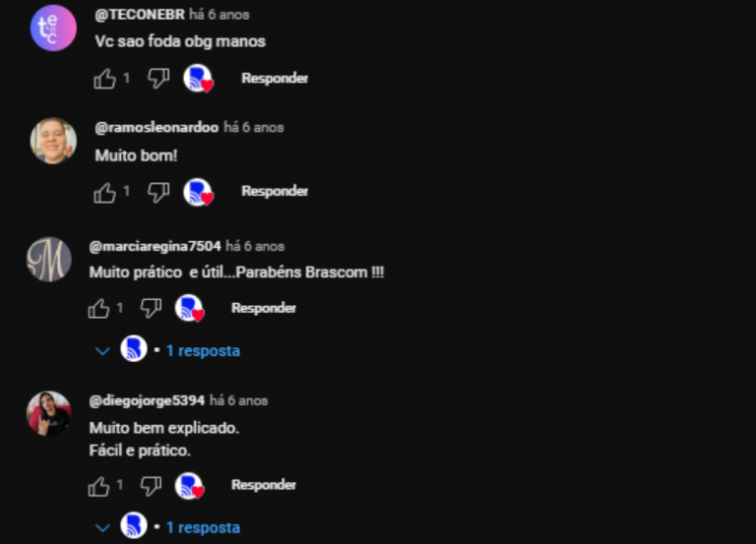Click chevron arrow below Parabéns Brascom comment
Screen dimensions: 756x544
(x=102, y=351)
